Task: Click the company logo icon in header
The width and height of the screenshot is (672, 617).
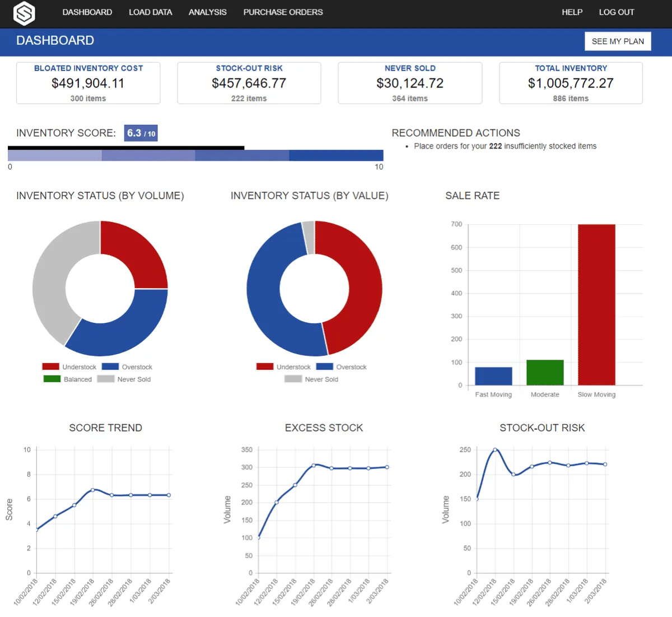Action: 24,13
